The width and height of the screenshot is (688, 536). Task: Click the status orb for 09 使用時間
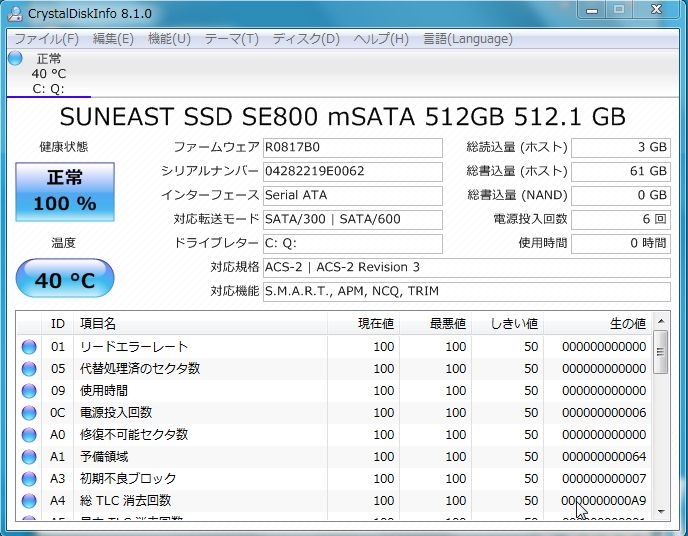tap(29, 391)
